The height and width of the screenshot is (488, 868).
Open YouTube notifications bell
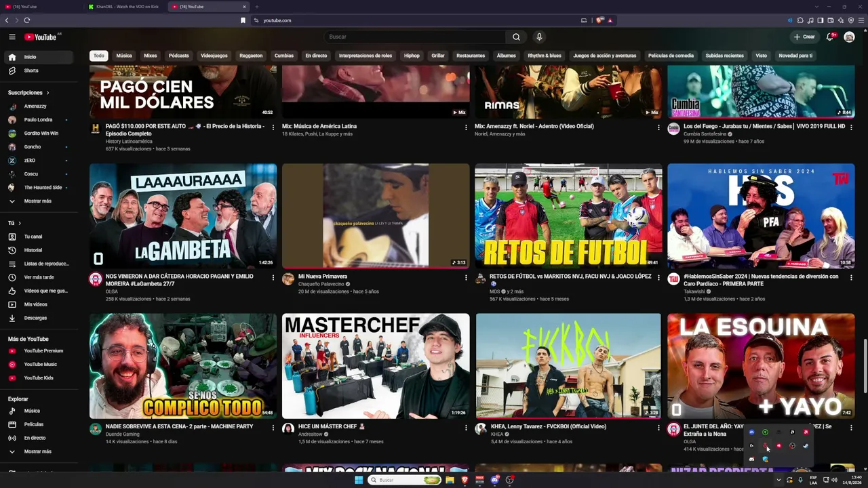(x=829, y=37)
